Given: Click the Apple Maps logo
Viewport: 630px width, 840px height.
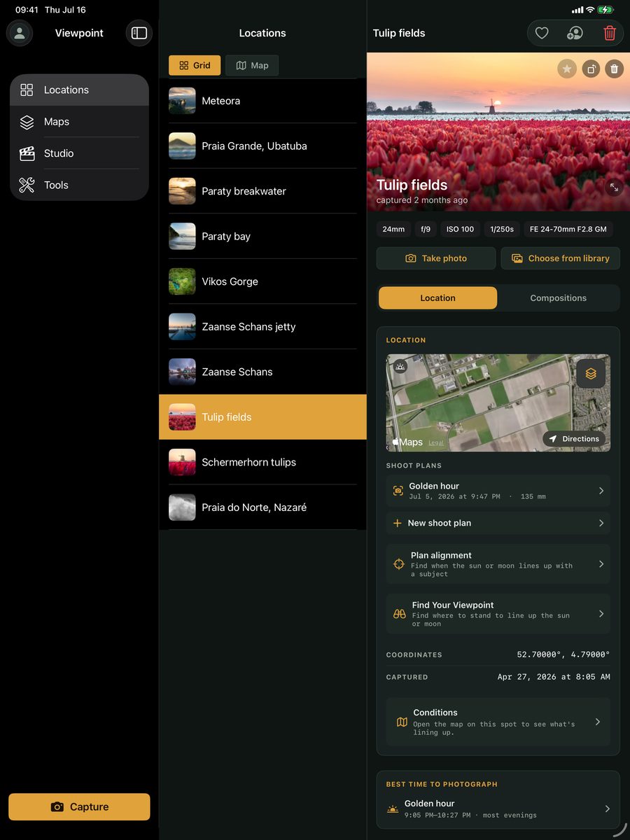Looking at the screenshot, I should (407, 442).
